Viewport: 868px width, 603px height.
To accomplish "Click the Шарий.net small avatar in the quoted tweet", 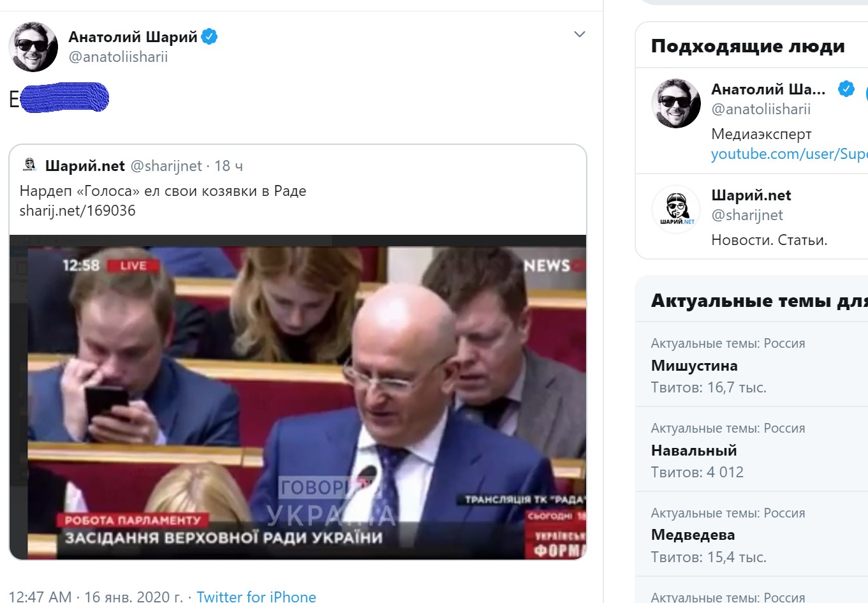I will point(29,165).
